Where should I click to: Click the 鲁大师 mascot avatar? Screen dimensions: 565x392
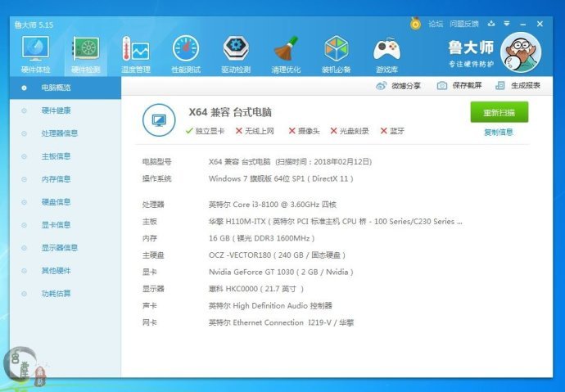coord(521,52)
